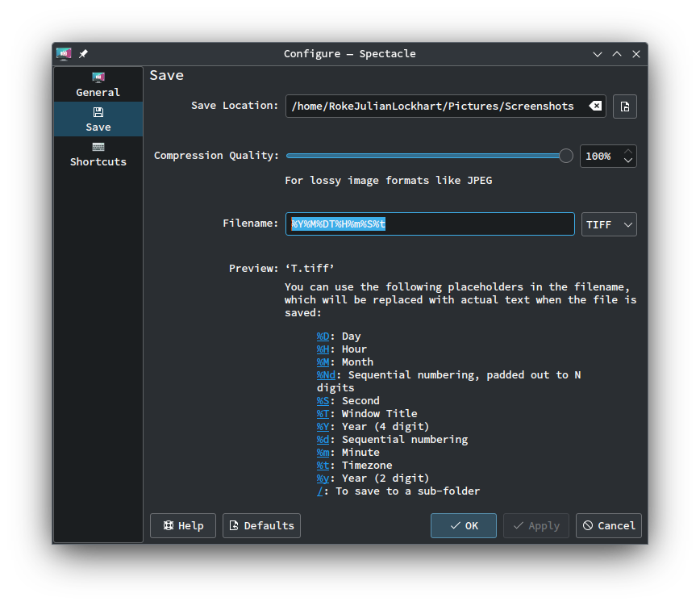Image resolution: width=700 pixels, height=606 pixels.
Task: Click the Spectacle app icon in title bar
Action: (64, 54)
